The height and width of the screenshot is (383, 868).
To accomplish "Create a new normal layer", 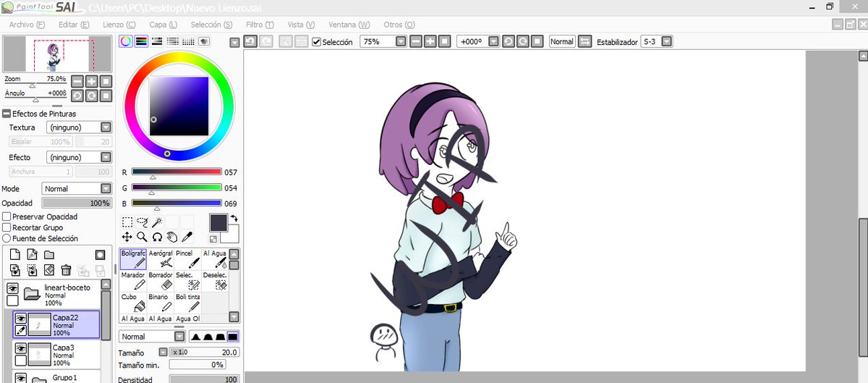I will point(14,255).
